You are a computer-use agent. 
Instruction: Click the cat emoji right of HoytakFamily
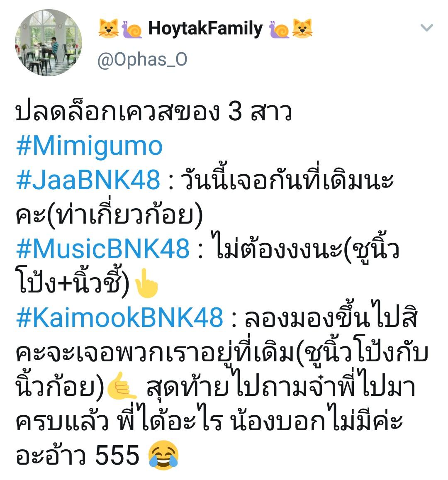pyautogui.click(x=302, y=29)
